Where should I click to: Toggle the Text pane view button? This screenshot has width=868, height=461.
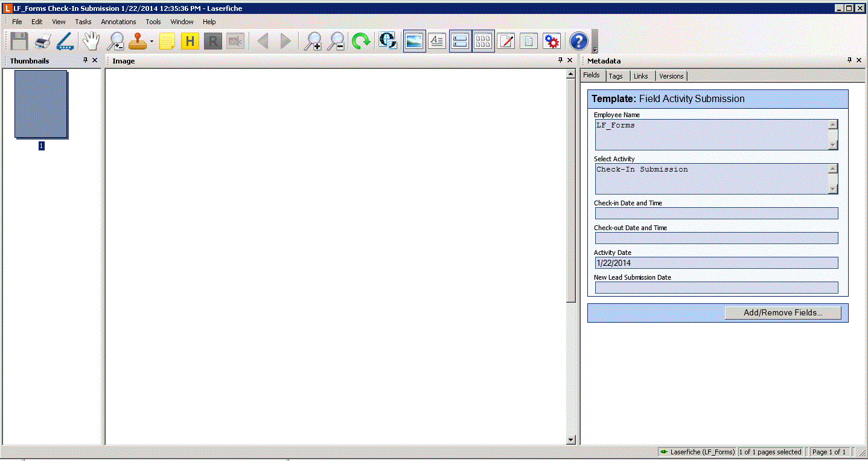436,41
